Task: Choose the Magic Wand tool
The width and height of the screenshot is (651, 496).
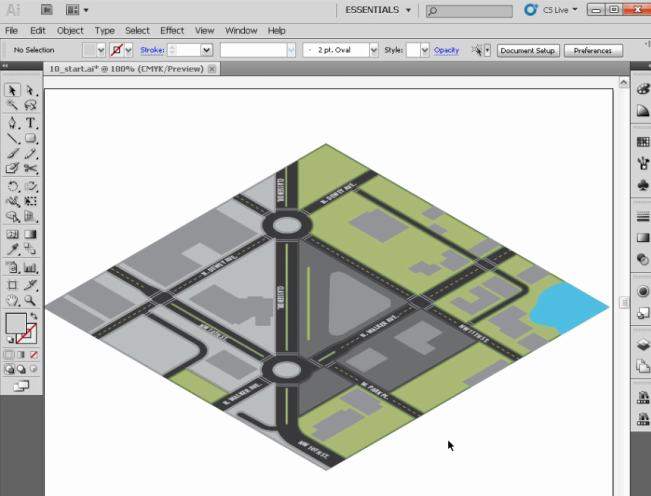Action: (12, 106)
